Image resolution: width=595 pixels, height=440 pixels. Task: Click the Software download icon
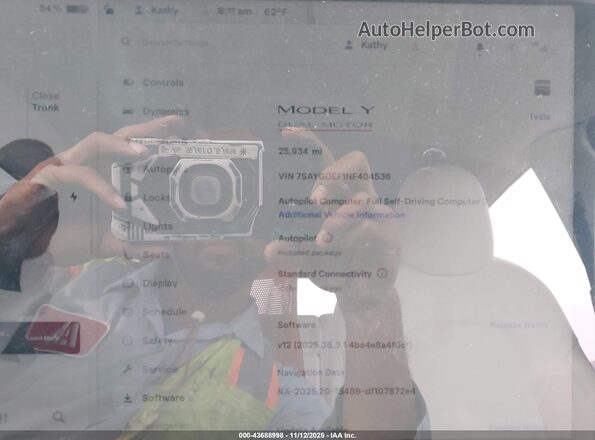point(128,398)
